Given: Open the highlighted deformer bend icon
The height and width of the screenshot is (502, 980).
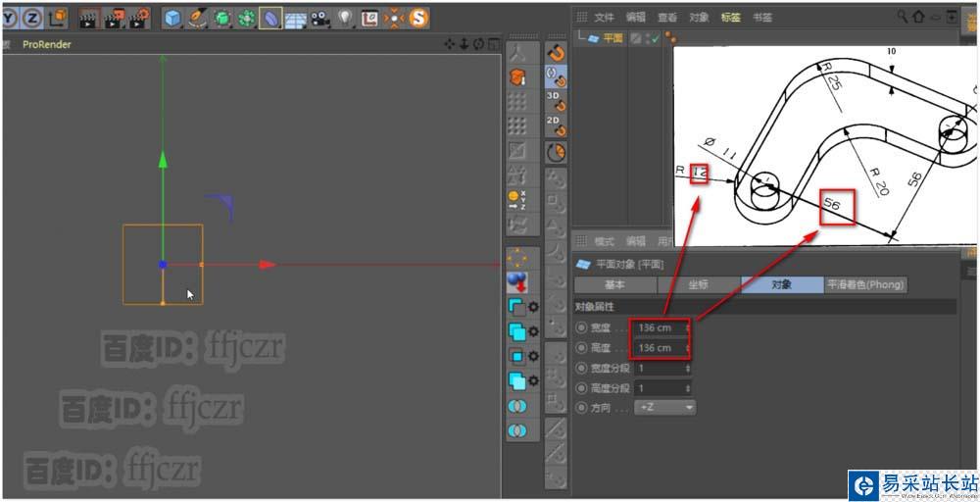Looking at the screenshot, I should pyautogui.click(x=270, y=19).
